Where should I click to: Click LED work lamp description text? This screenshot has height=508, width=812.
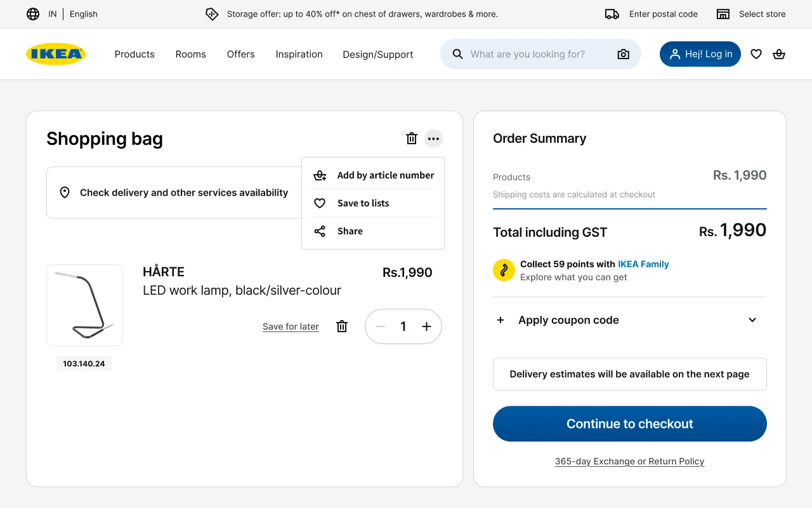point(242,290)
